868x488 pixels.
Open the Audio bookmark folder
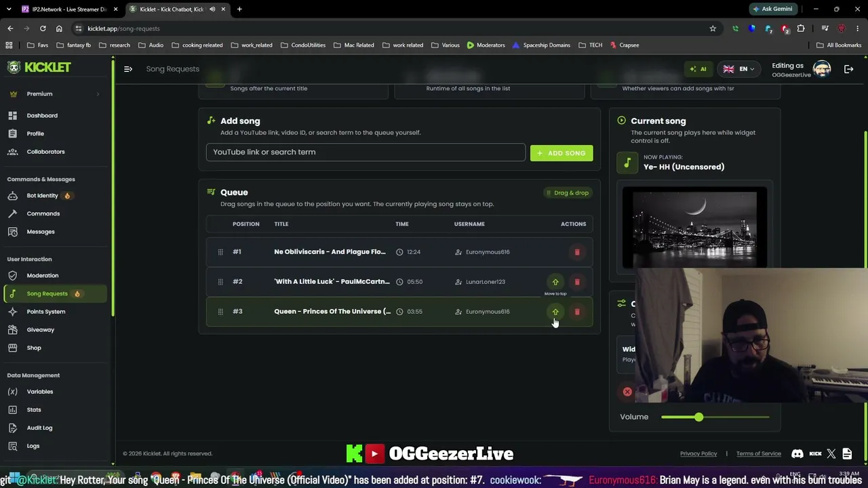pyautogui.click(x=151, y=45)
